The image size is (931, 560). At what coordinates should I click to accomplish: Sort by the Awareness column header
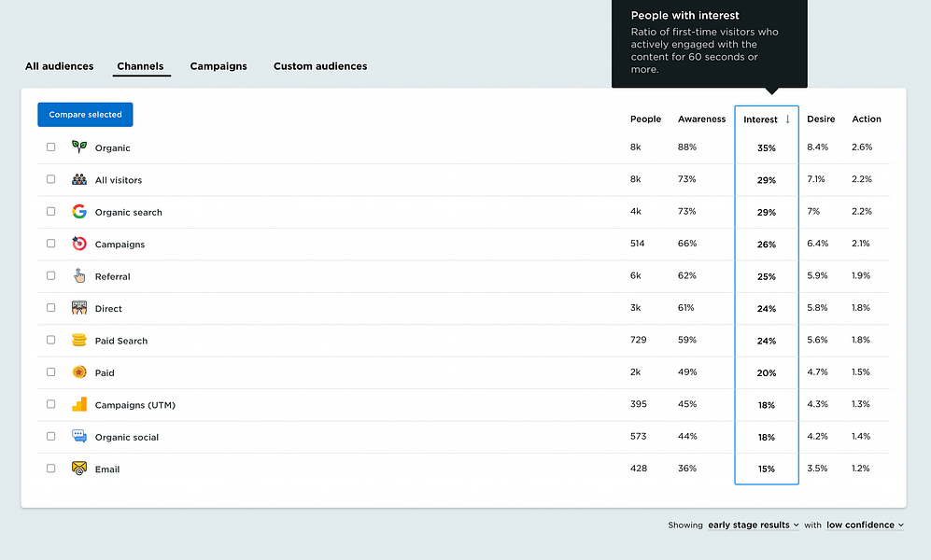click(x=701, y=119)
